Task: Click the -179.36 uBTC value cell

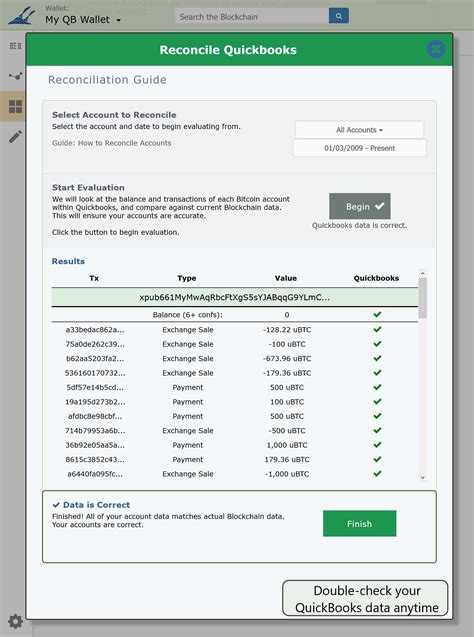Action: tap(287, 373)
